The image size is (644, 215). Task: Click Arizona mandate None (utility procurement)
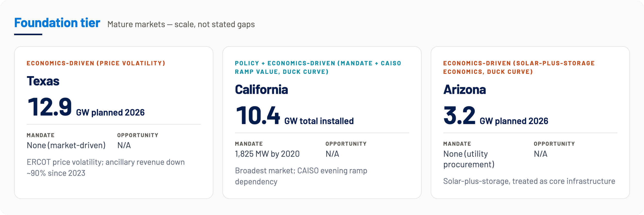coord(469,159)
